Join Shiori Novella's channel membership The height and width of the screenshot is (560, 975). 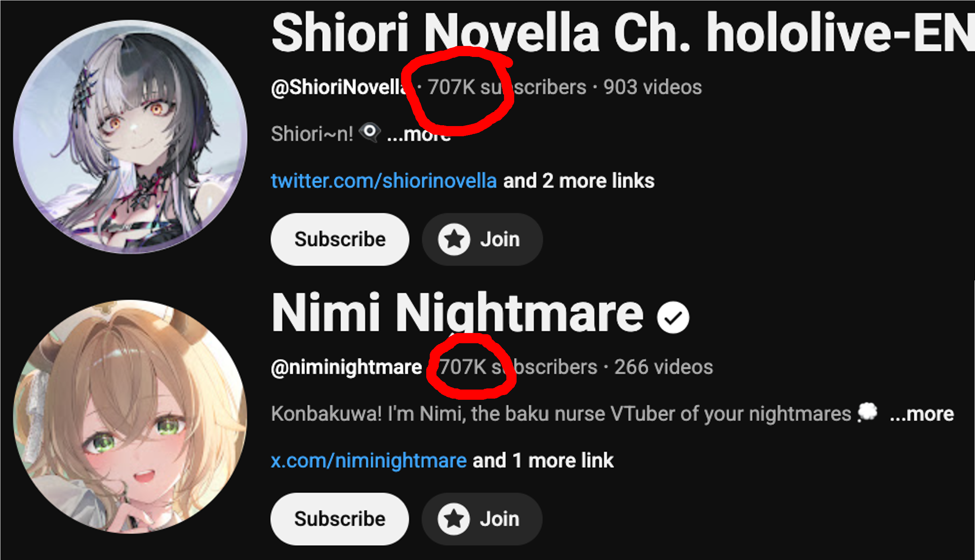point(482,239)
